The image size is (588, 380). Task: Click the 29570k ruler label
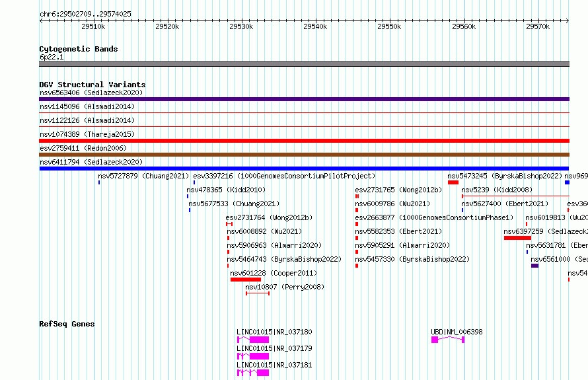click(x=537, y=26)
